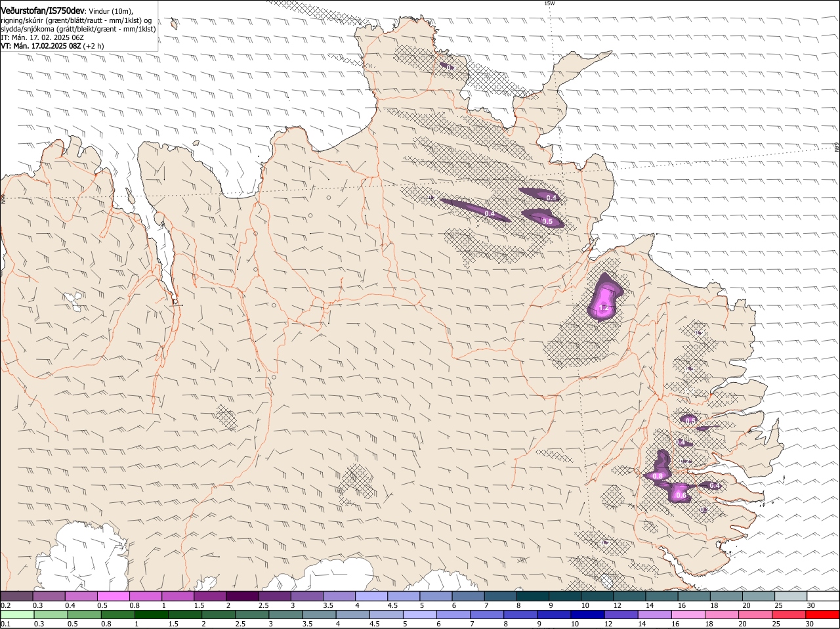The height and width of the screenshot is (629, 840).
Task: Select lower-scale red swatch between 25 and 30
Action: [x=789, y=615]
